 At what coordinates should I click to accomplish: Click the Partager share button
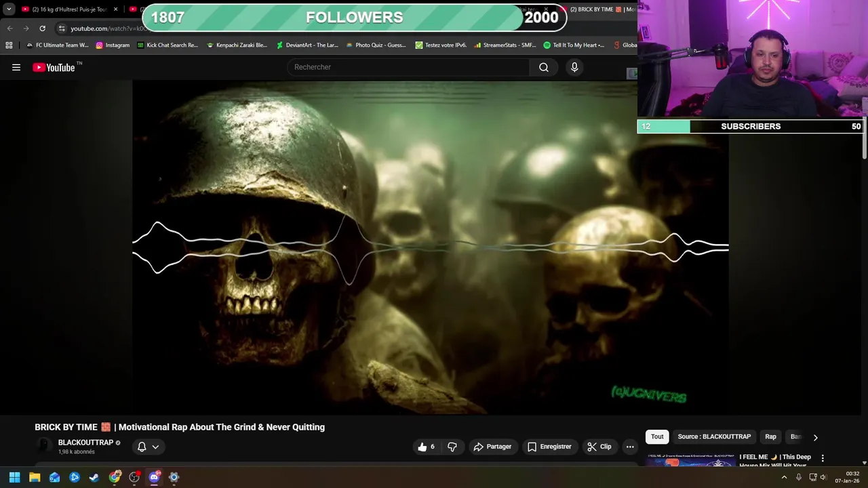[492, 447]
